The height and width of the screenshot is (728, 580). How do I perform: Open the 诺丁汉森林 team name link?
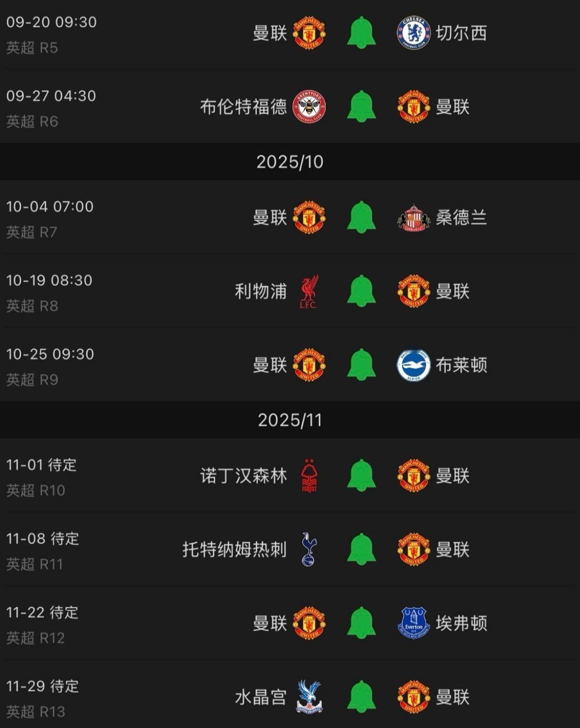click(x=244, y=476)
